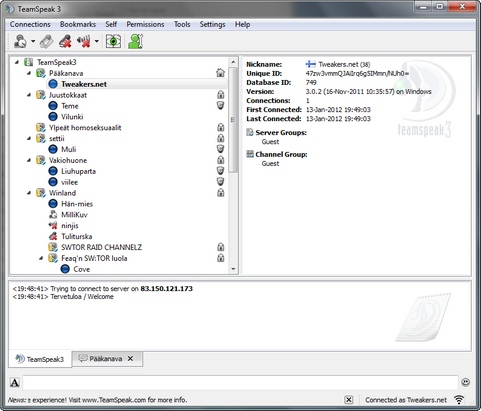The height and width of the screenshot is (411, 481).
Task: Open the Connect icon's dropdown arrow
Action: click(33, 42)
